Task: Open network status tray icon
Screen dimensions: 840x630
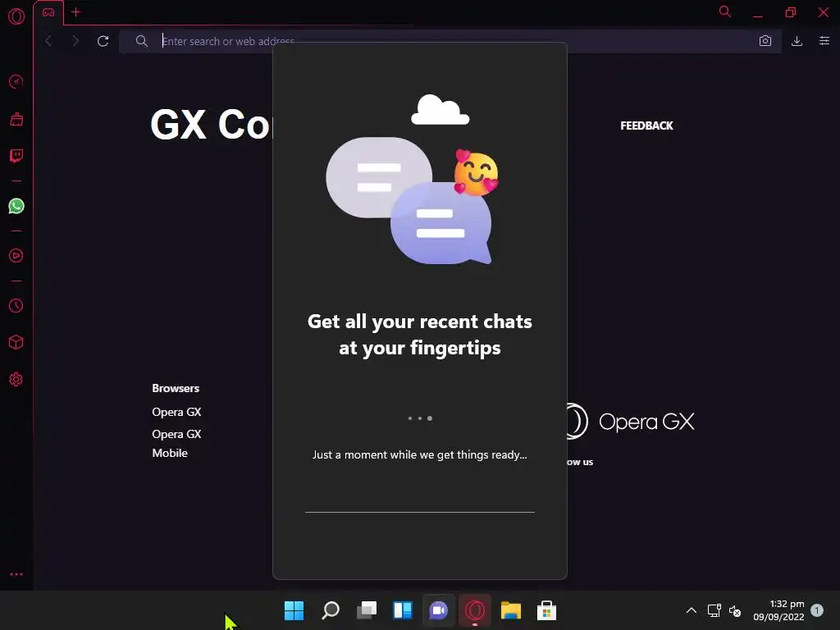Action: [714, 610]
